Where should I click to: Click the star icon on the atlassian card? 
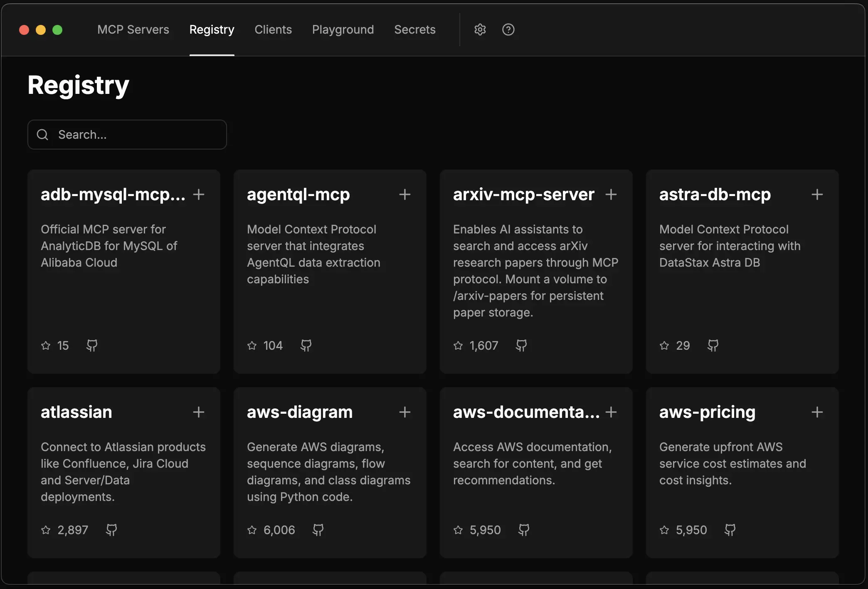tap(46, 530)
